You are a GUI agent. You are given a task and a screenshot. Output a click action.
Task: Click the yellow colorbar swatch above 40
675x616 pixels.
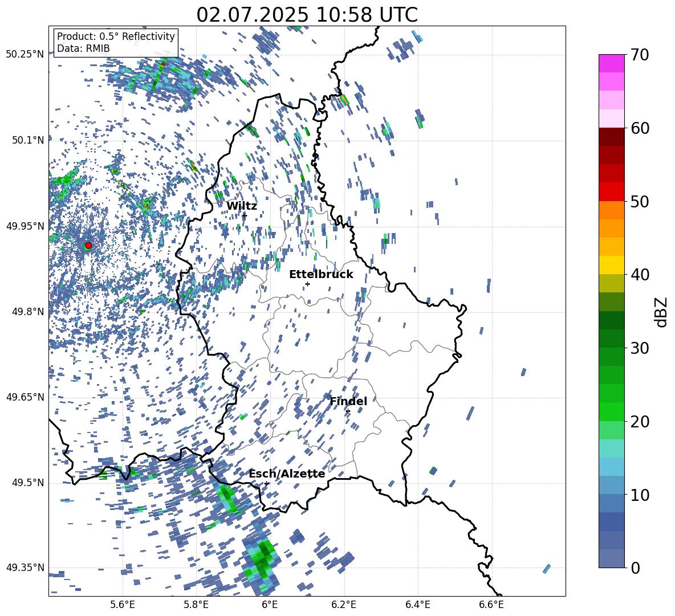coord(611,265)
